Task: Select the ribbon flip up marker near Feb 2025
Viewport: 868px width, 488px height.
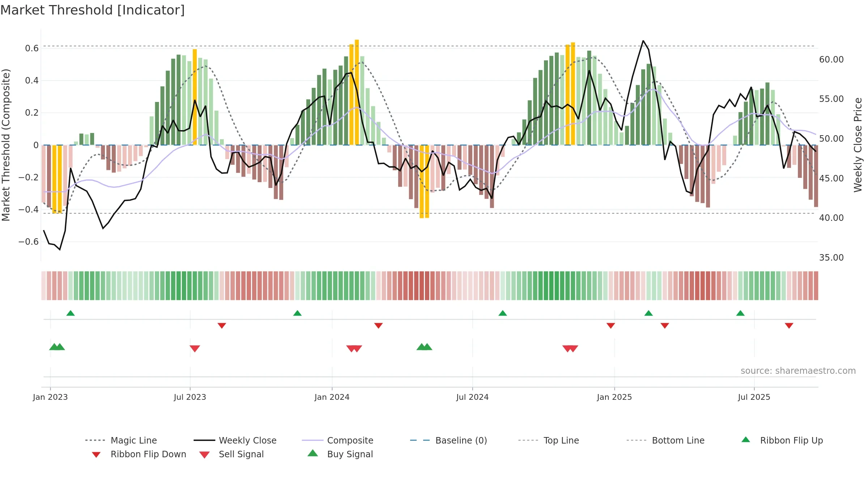Action: coord(648,313)
